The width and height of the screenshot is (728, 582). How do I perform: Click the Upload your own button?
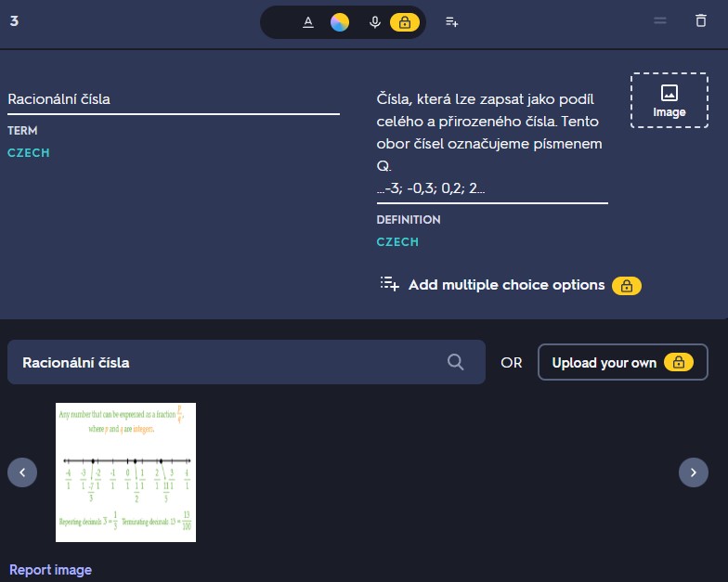tap(622, 362)
